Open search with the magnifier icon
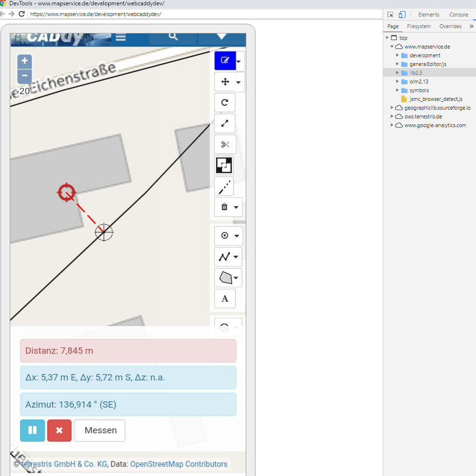Viewport: 476px width, 476px height. tap(173, 37)
